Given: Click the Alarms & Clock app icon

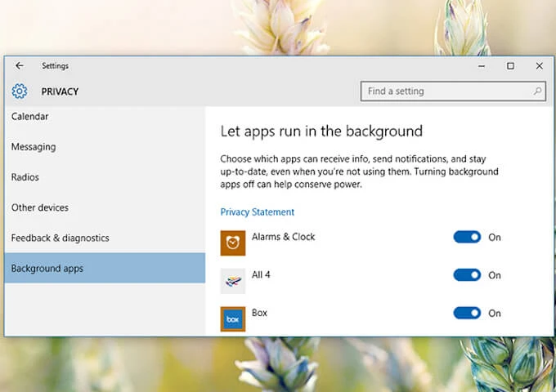Looking at the screenshot, I should coord(232,243).
